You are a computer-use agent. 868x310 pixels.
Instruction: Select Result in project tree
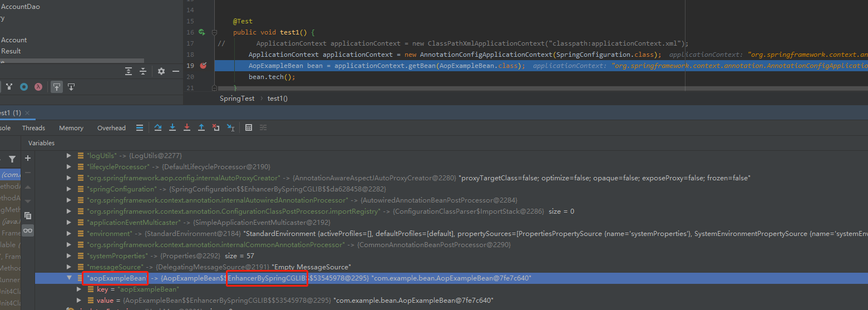point(11,51)
